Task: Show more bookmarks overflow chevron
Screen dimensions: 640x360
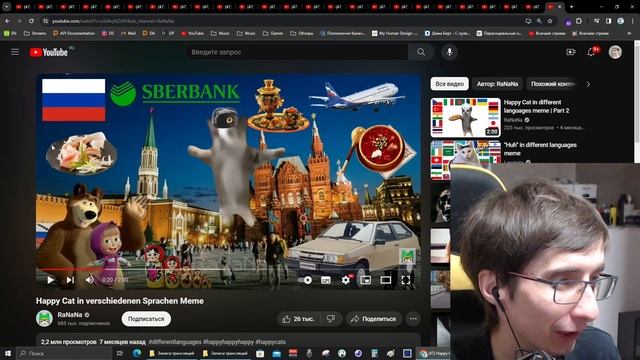Action: (630, 33)
